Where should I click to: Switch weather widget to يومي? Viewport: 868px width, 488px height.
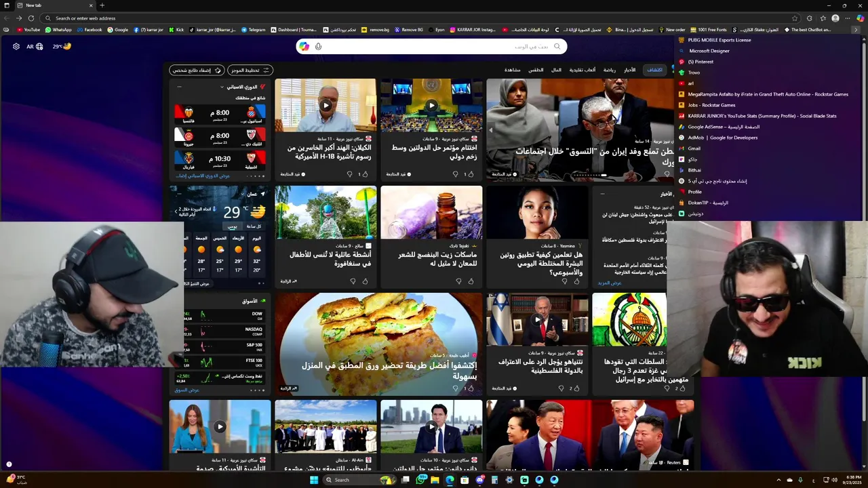[x=233, y=226]
